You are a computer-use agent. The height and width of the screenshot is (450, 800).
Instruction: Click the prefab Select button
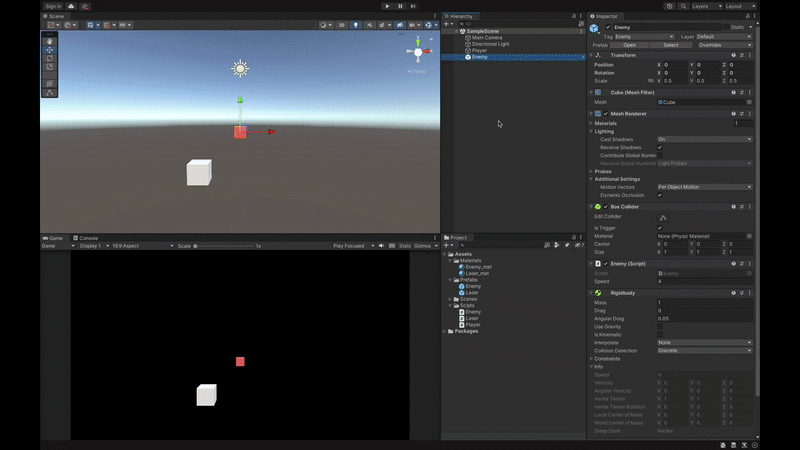point(670,45)
